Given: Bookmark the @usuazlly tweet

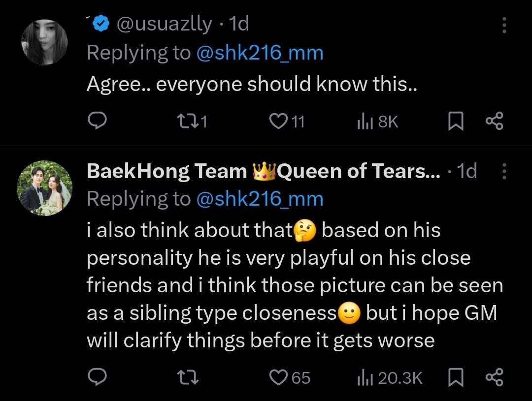Looking at the screenshot, I should point(456,121).
